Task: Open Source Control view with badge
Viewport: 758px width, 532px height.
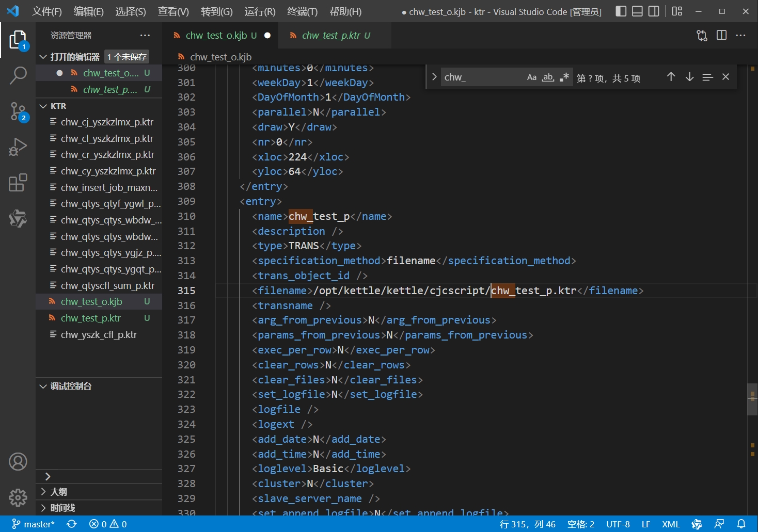Action: point(18,111)
